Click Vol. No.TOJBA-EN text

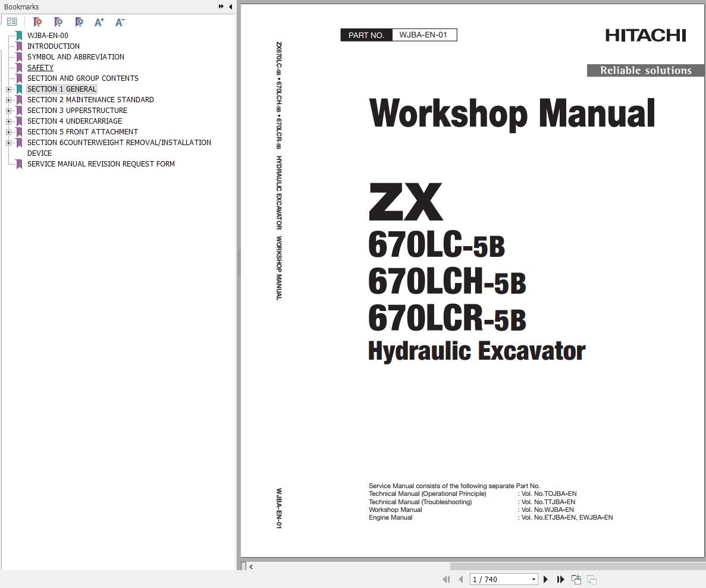(x=549, y=494)
